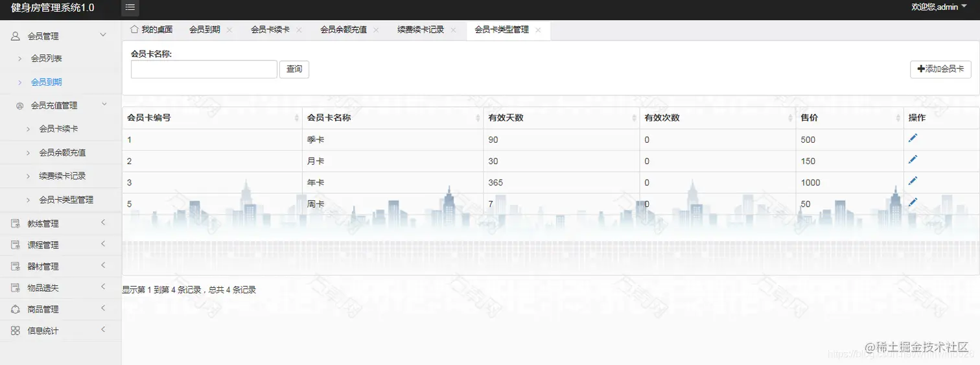Click the 物品遗失 sidebar icon
The image size is (980, 365).
pos(16,288)
